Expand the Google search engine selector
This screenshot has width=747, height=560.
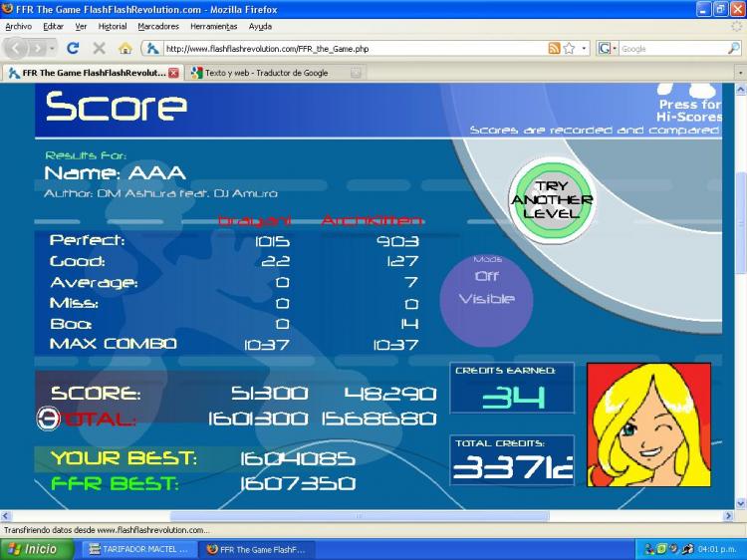tap(607, 48)
